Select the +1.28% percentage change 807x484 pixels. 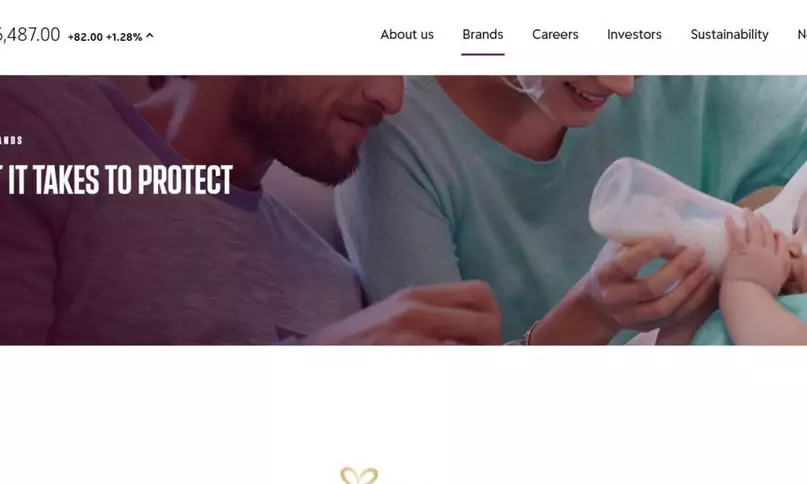point(124,37)
